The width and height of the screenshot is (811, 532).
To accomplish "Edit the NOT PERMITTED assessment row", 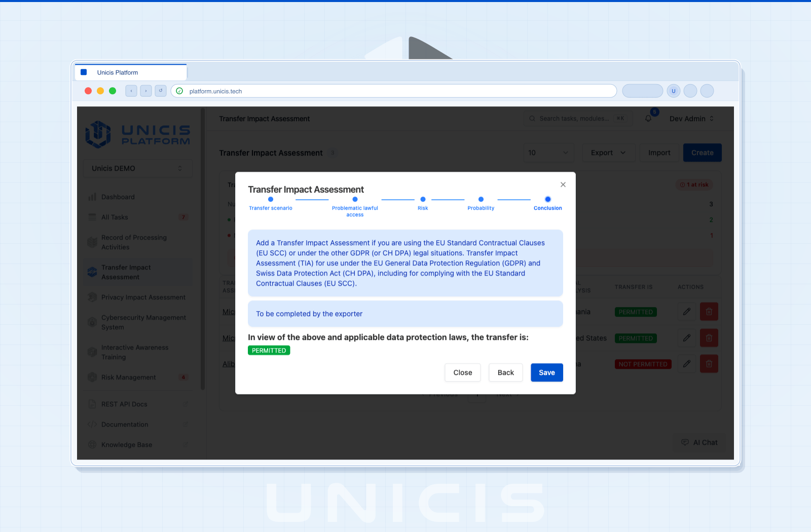I will point(687,363).
